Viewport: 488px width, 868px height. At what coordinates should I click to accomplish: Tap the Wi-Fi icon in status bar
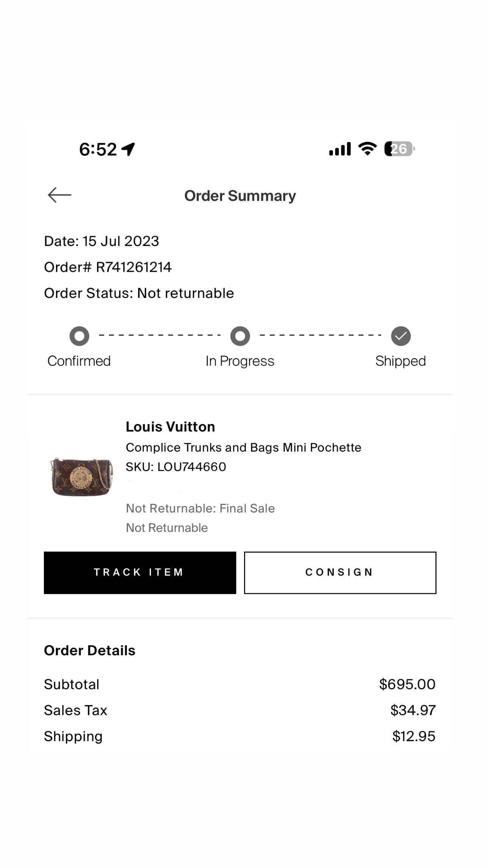click(367, 149)
